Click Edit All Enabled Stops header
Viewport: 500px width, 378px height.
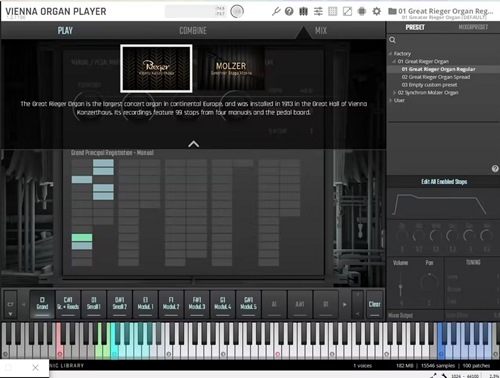(x=444, y=182)
